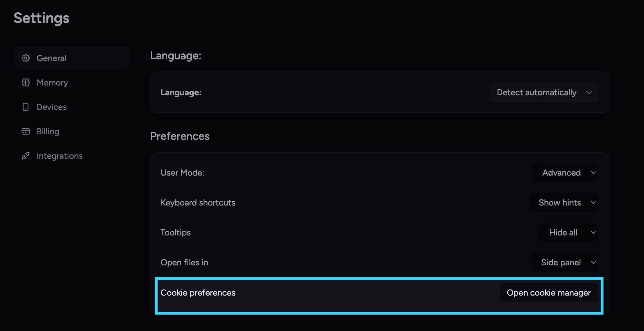This screenshot has width=644, height=331.
Task: Open Keyboard shortcuts Show hints dropdown
Action: tap(563, 202)
